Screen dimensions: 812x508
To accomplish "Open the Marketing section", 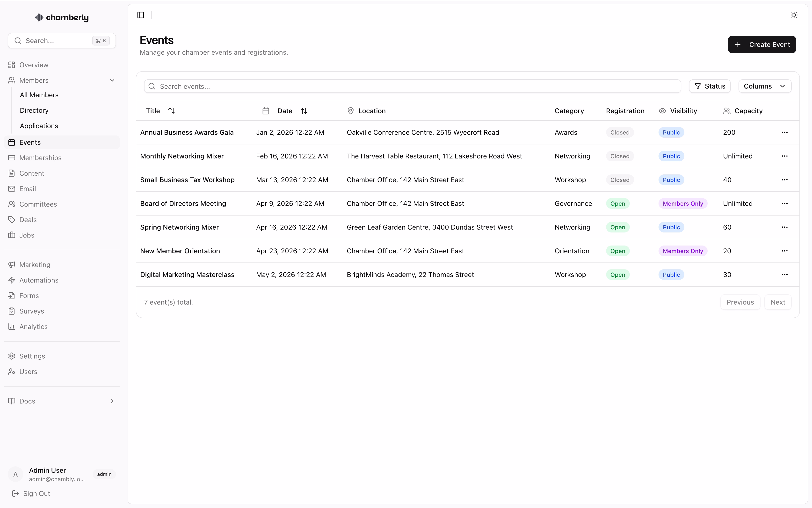I will pyautogui.click(x=62, y=265).
